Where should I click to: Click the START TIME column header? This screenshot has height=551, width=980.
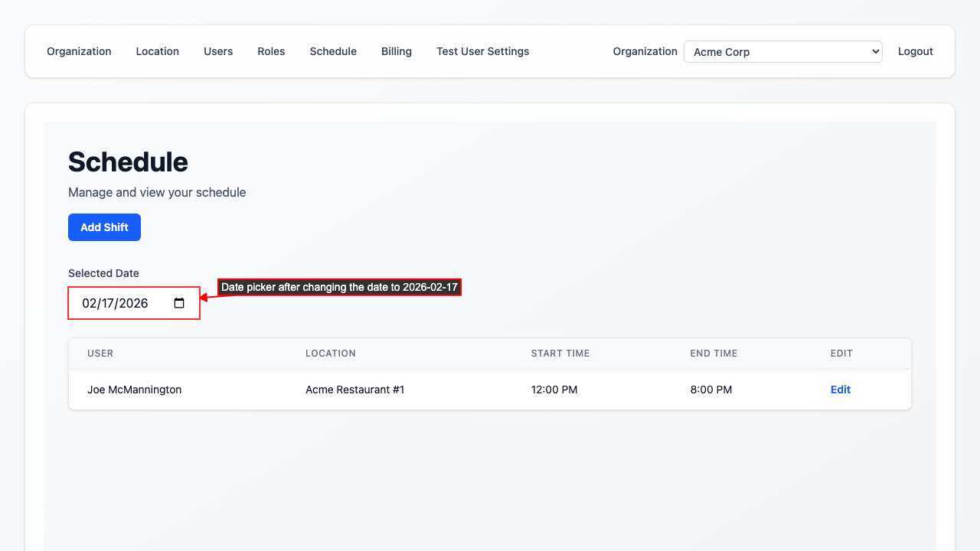click(560, 354)
